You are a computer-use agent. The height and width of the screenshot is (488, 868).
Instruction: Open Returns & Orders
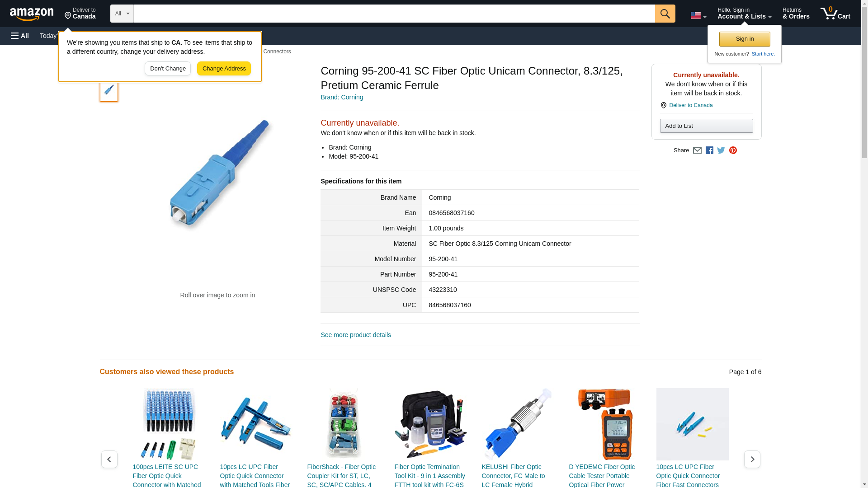[796, 14]
